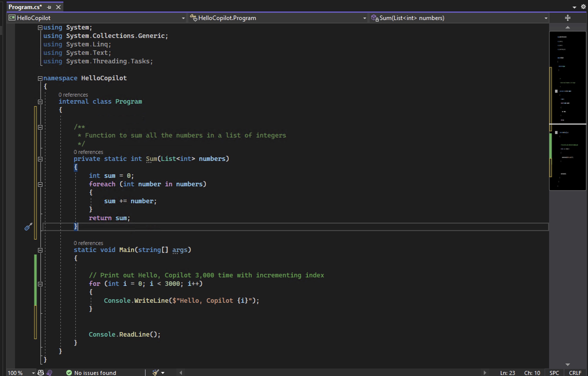Image resolution: width=588 pixels, height=376 pixels.
Task: Click the foreach keyword in the code
Action: [102, 184]
